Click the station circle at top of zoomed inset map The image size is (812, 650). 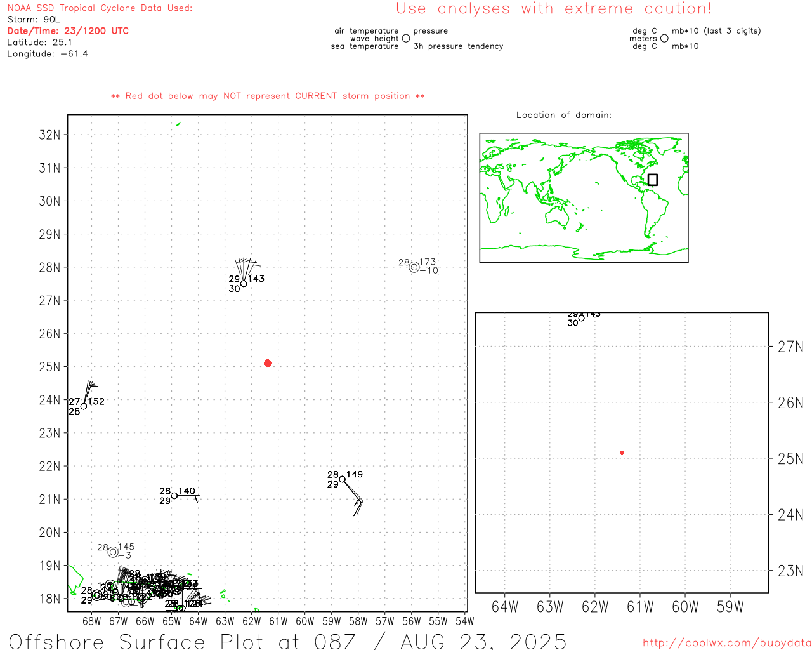pos(582,318)
